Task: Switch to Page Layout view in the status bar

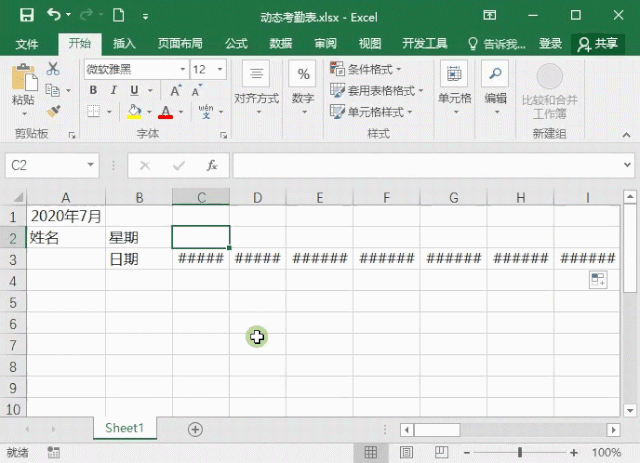Action: [x=407, y=452]
